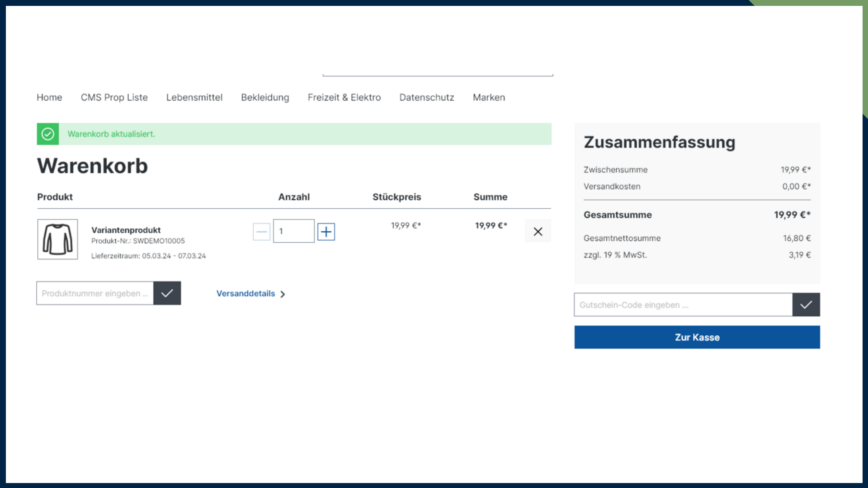Click the Zur Kasse checkout button
This screenshot has width=868, height=488.
pos(697,337)
